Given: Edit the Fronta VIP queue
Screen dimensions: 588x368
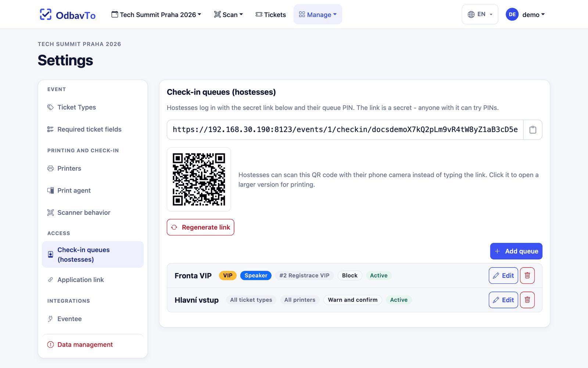Looking at the screenshot, I should click(x=503, y=276).
